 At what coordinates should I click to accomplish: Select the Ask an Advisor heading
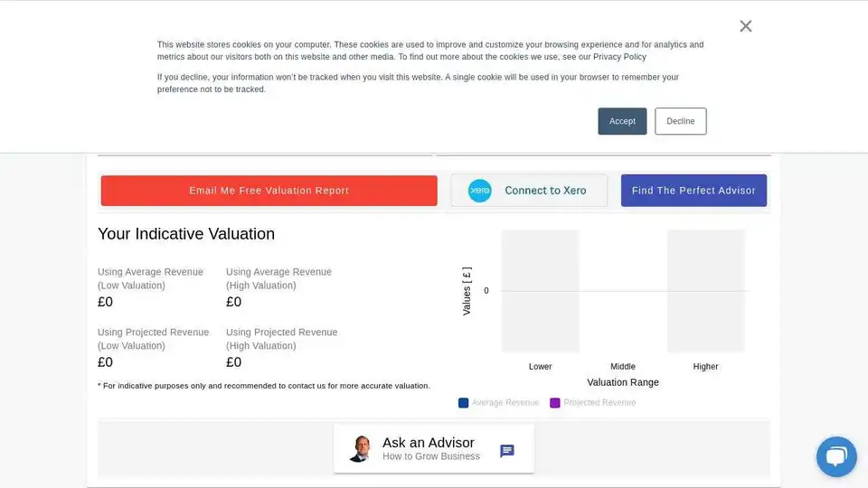click(428, 443)
